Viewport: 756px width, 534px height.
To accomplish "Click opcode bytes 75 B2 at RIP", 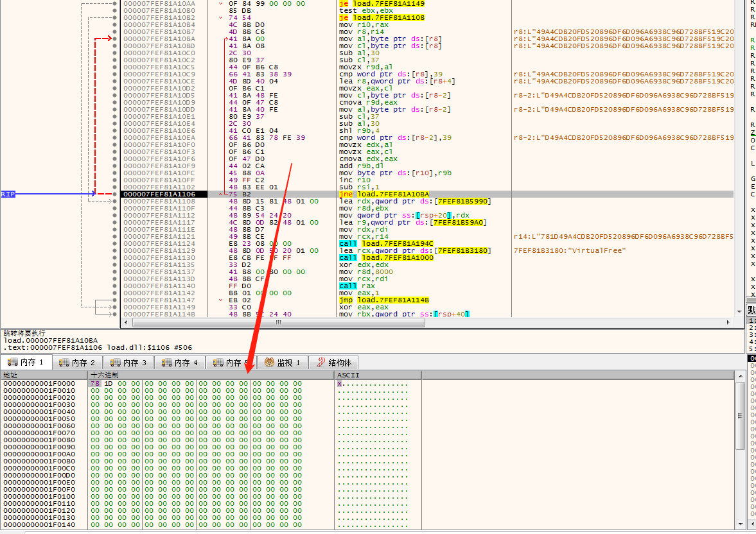I will [x=240, y=194].
